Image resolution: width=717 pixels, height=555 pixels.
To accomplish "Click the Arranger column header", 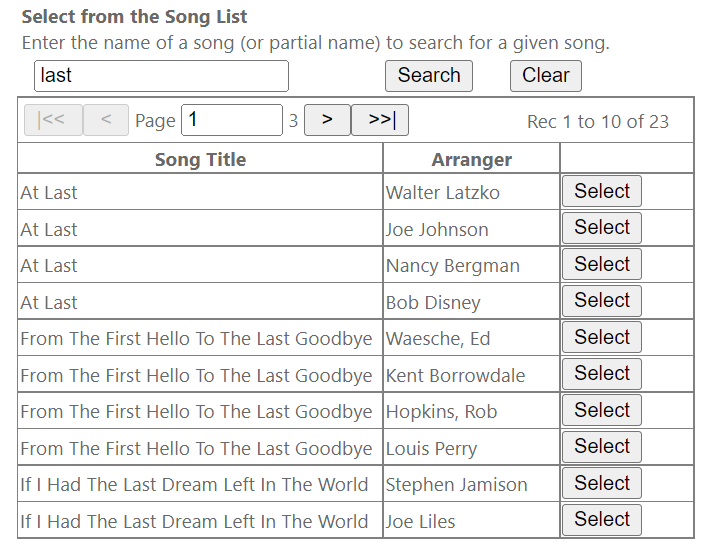I will pos(471,159).
